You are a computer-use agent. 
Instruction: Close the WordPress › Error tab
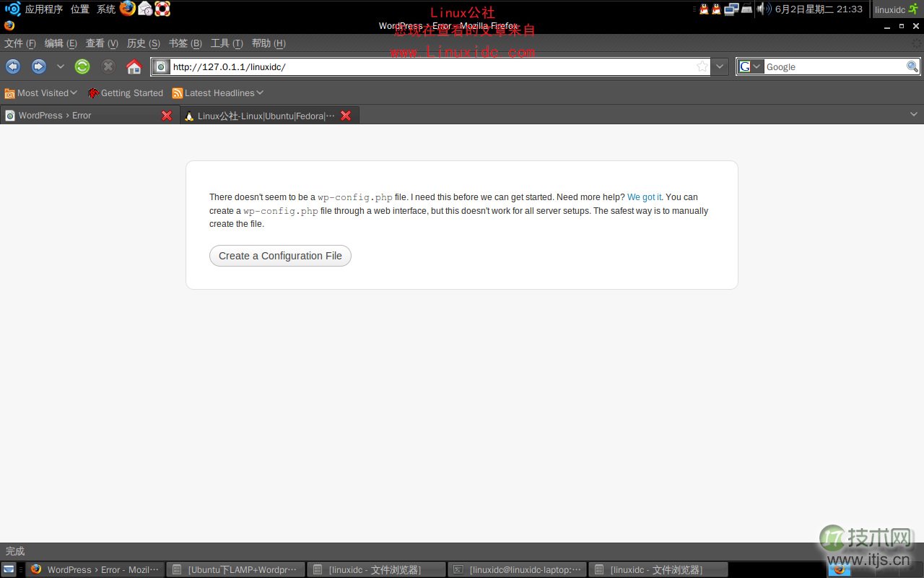pos(167,116)
